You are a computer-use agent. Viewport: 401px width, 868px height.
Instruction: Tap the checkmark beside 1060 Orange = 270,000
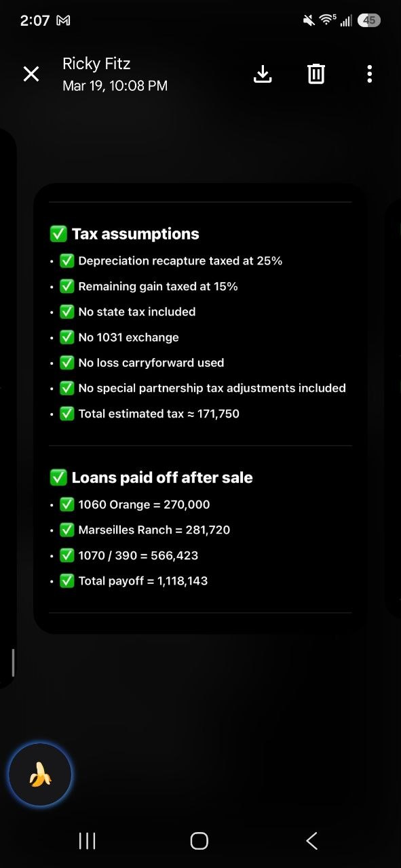[x=66, y=505]
